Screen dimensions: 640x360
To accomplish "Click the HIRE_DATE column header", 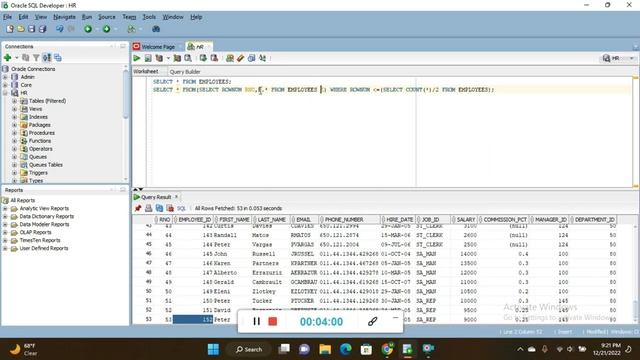I will tap(398, 220).
